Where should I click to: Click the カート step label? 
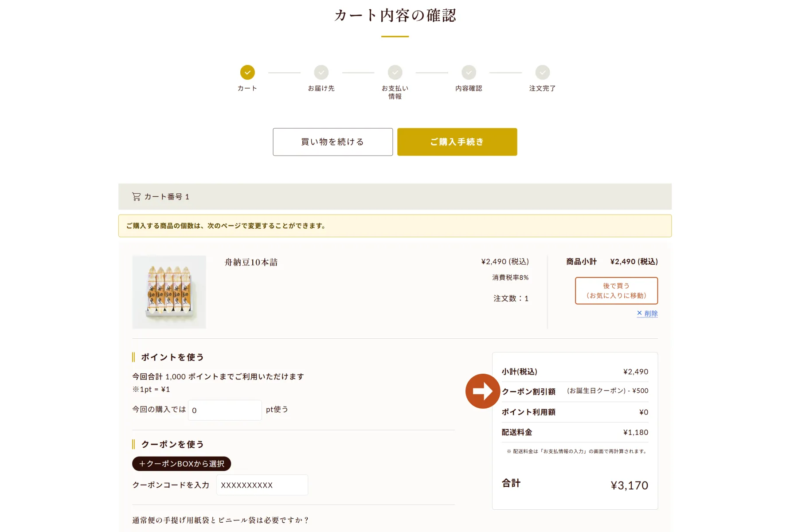click(x=247, y=88)
